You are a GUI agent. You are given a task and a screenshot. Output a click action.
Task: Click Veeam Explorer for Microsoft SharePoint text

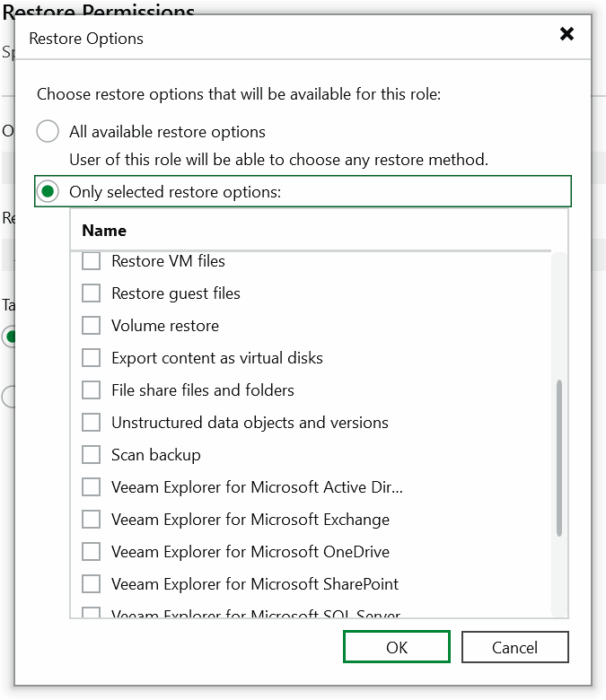click(x=255, y=583)
